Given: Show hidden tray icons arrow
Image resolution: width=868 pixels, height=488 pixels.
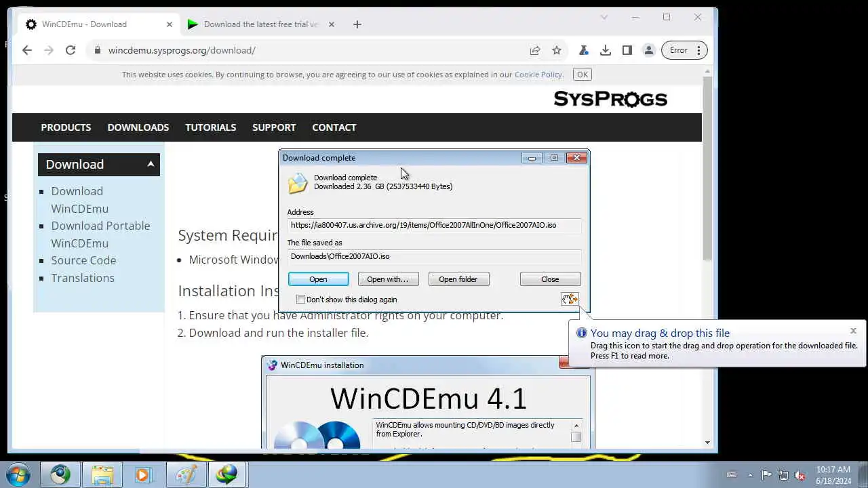Looking at the screenshot, I should pyautogui.click(x=750, y=475).
